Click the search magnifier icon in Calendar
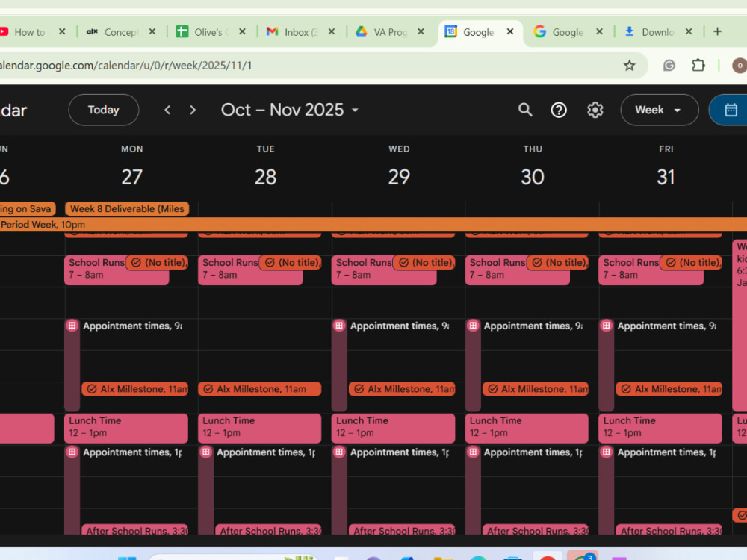 coord(525,110)
